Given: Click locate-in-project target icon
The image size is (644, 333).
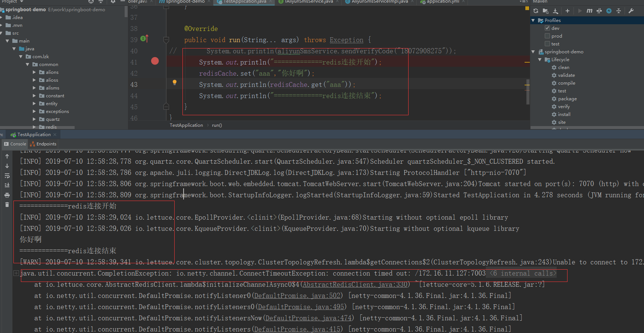Looking at the screenshot, I should (x=91, y=1).
